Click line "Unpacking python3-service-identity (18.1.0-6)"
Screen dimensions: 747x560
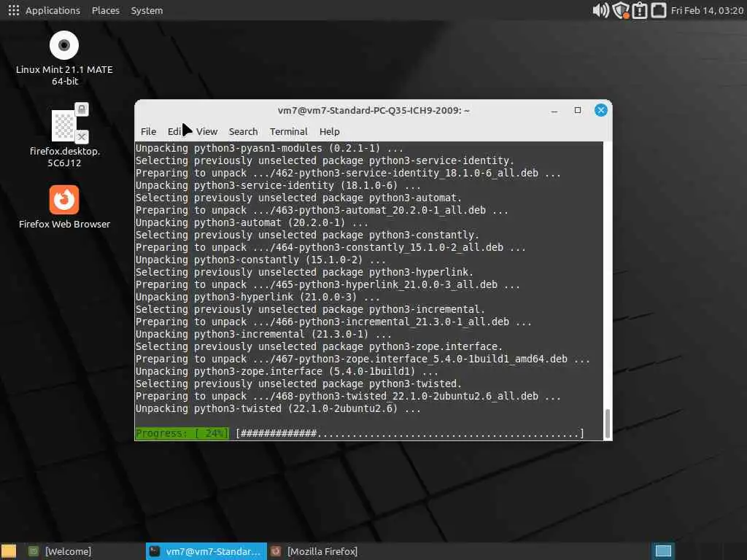(x=278, y=186)
